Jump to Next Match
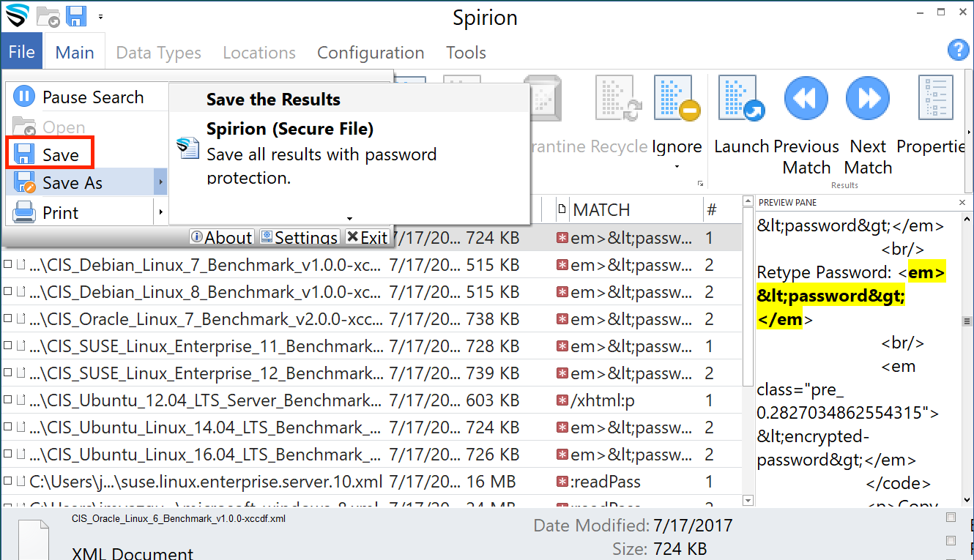The height and width of the screenshot is (560, 974). 868,99
